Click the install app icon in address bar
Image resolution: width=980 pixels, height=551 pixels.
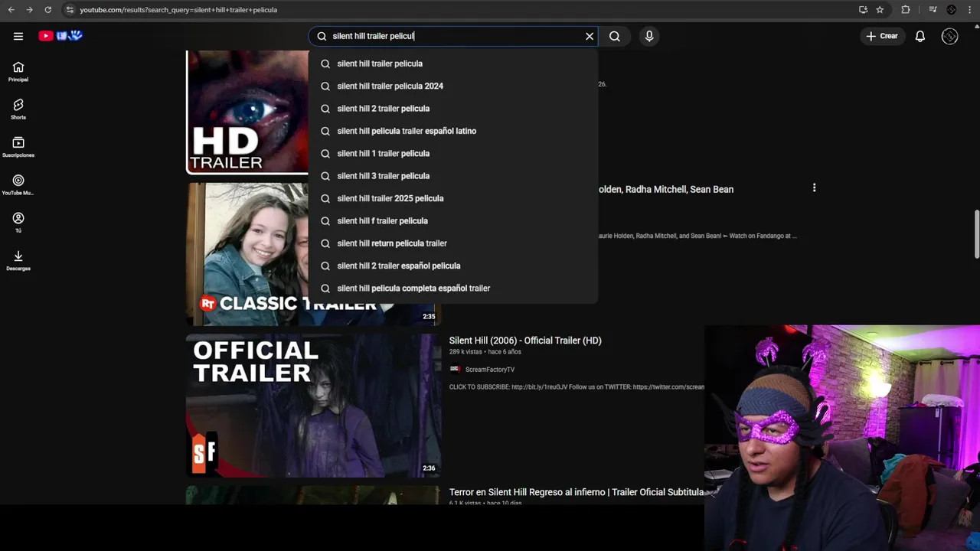click(x=863, y=10)
